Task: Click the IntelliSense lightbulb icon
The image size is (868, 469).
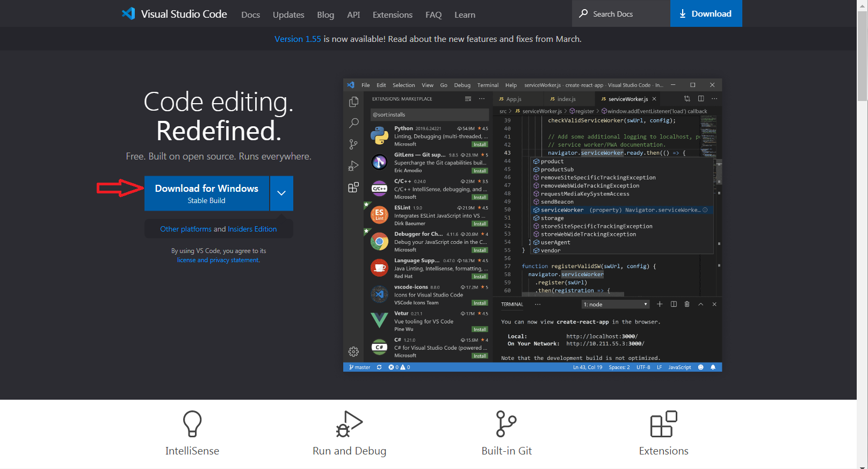Action: (192, 424)
